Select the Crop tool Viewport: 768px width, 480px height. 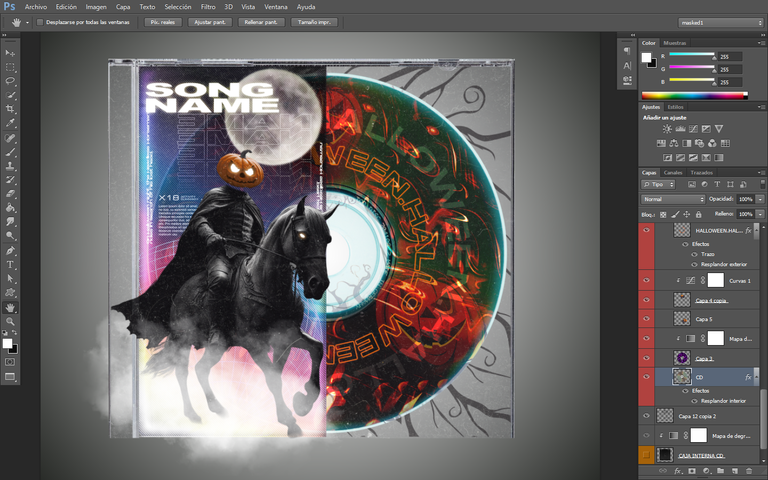[10, 109]
